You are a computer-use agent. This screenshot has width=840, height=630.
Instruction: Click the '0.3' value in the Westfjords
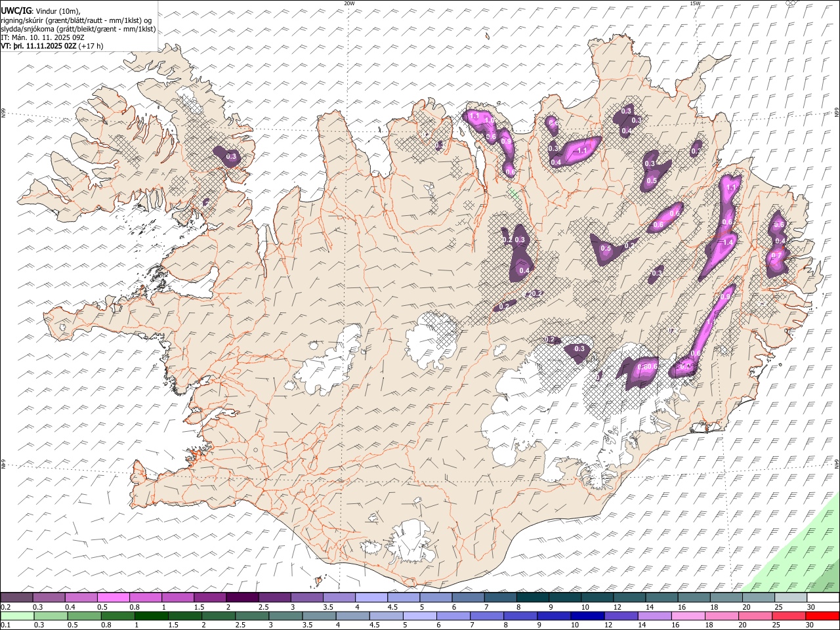click(231, 156)
